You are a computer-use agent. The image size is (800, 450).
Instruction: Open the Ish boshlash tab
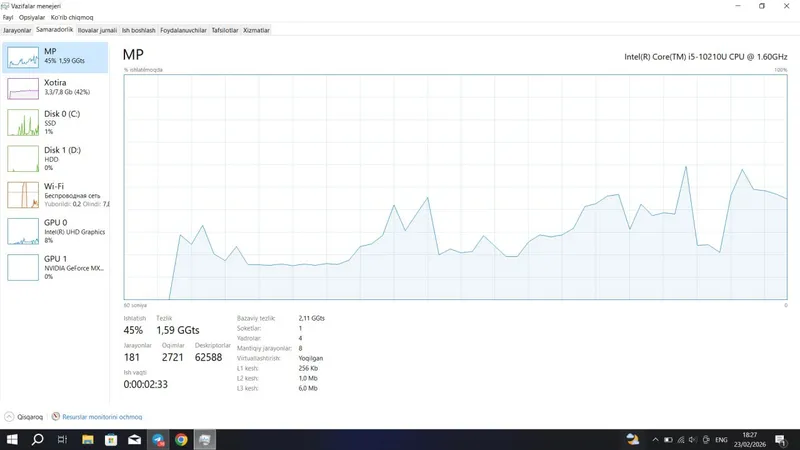138,30
